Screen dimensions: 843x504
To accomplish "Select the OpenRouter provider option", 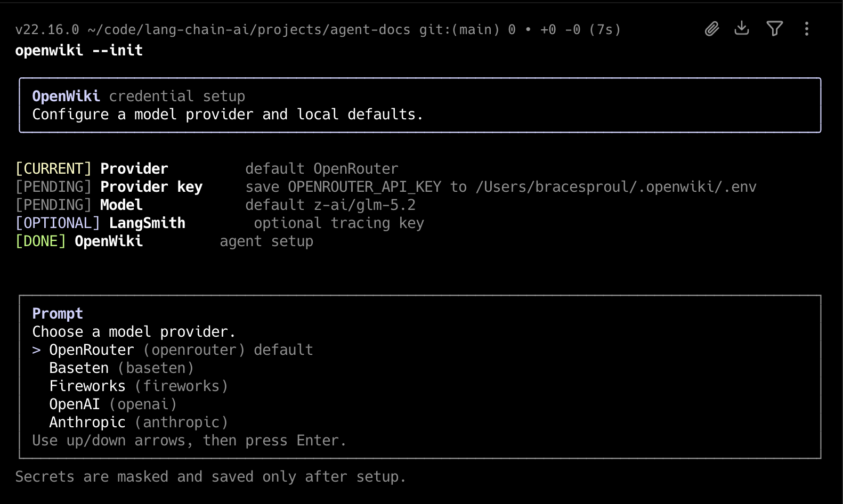I will pos(181,350).
